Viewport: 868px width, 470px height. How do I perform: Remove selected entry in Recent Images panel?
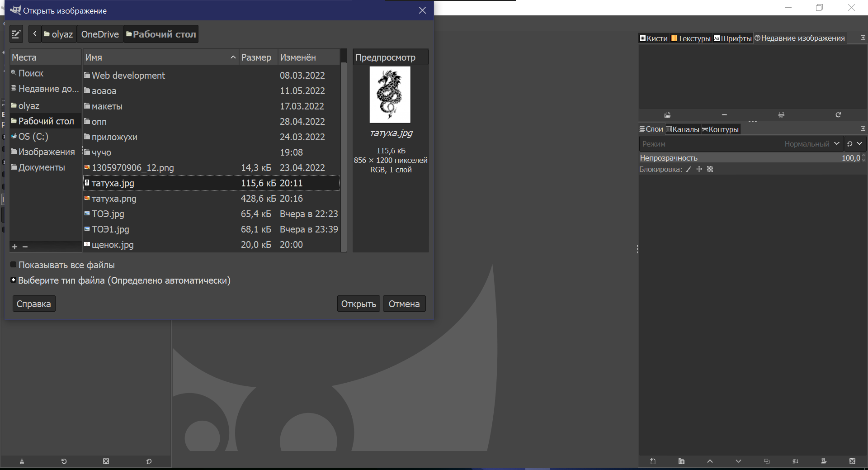724,115
